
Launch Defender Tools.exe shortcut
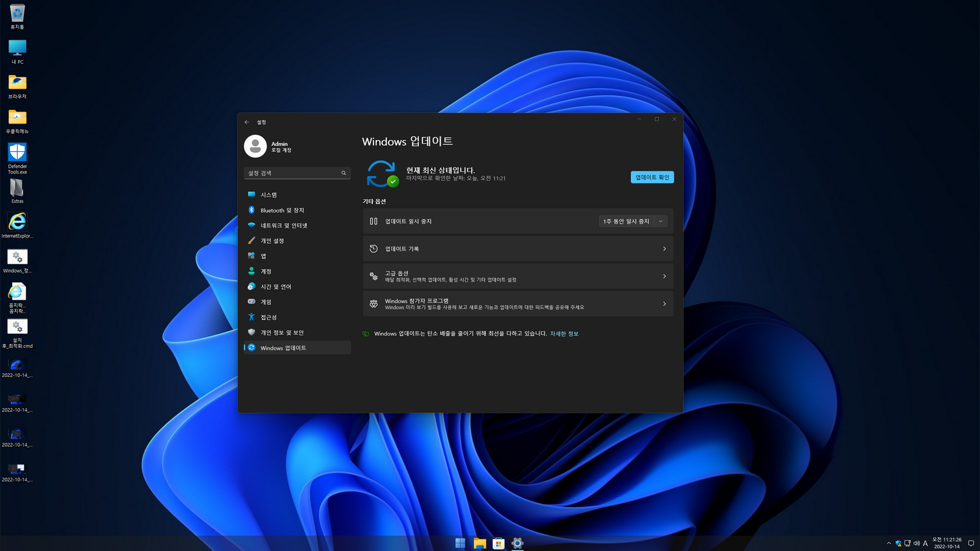pyautogui.click(x=17, y=158)
